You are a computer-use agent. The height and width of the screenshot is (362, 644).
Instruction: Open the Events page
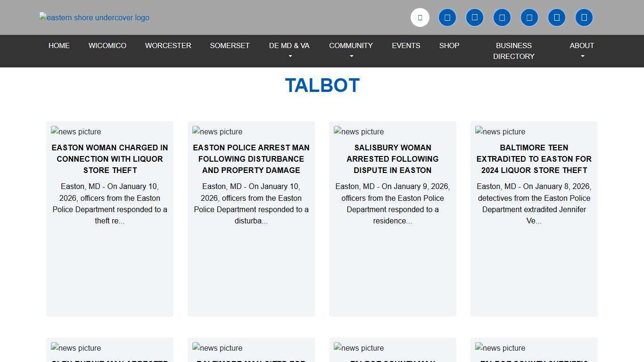[405, 46]
